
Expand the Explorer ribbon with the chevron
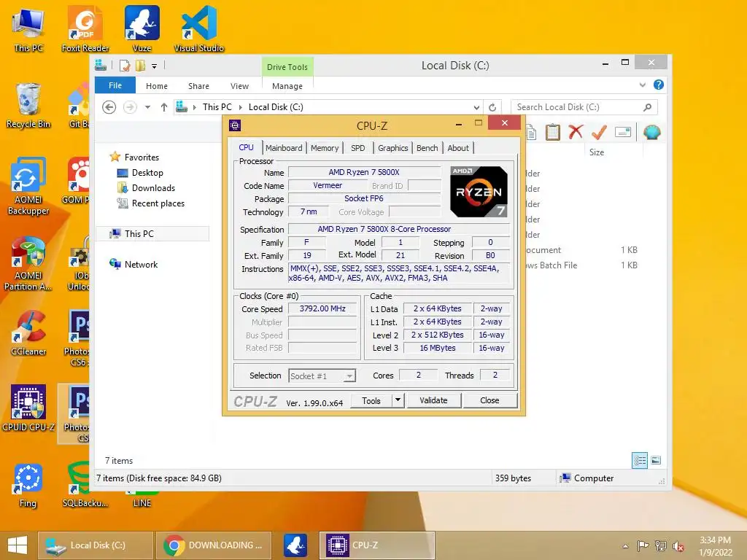click(x=643, y=85)
